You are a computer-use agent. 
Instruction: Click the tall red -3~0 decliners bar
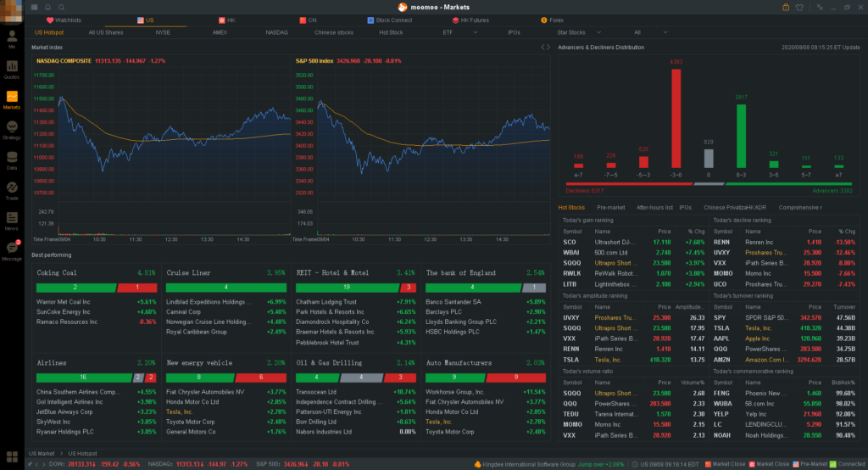(x=676, y=119)
